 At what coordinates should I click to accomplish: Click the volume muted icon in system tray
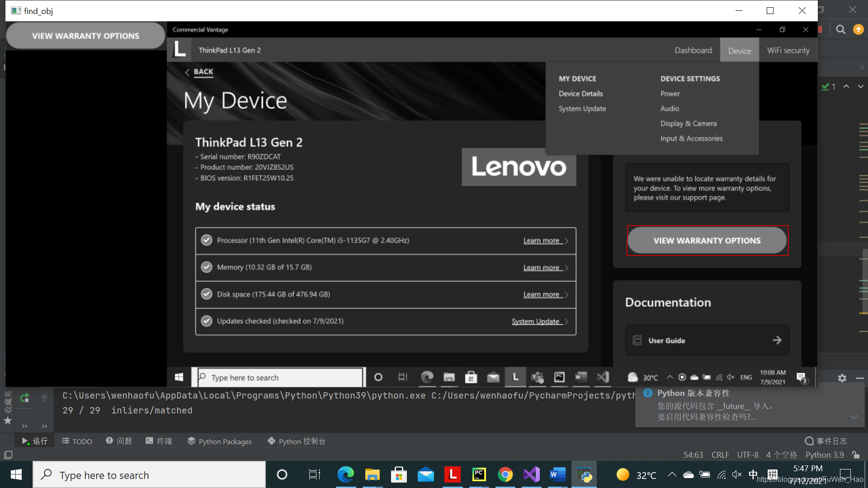737,474
